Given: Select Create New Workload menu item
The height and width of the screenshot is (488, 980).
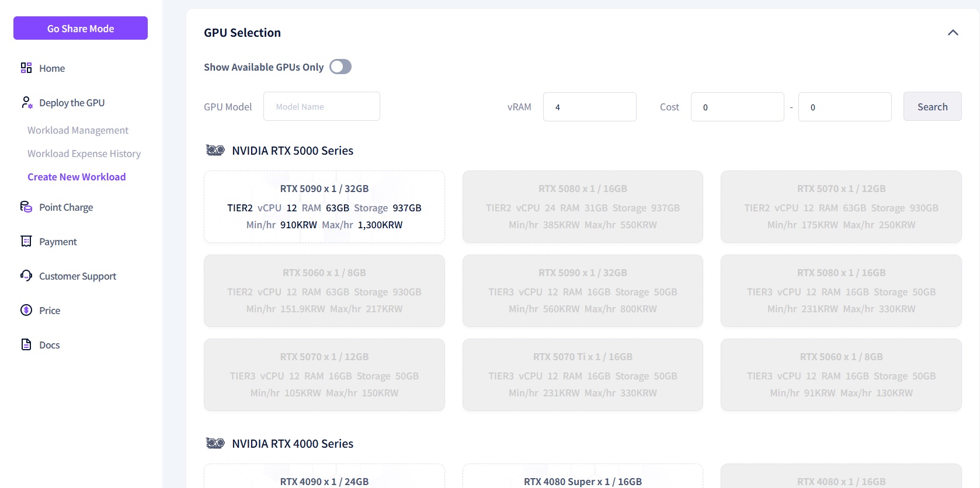Looking at the screenshot, I should point(77,177).
